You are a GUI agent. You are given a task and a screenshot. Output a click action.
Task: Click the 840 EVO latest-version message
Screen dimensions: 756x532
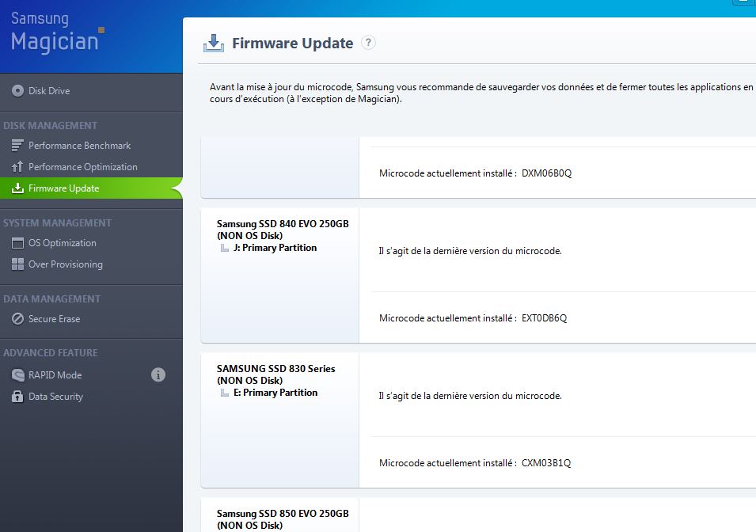click(470, 251)
